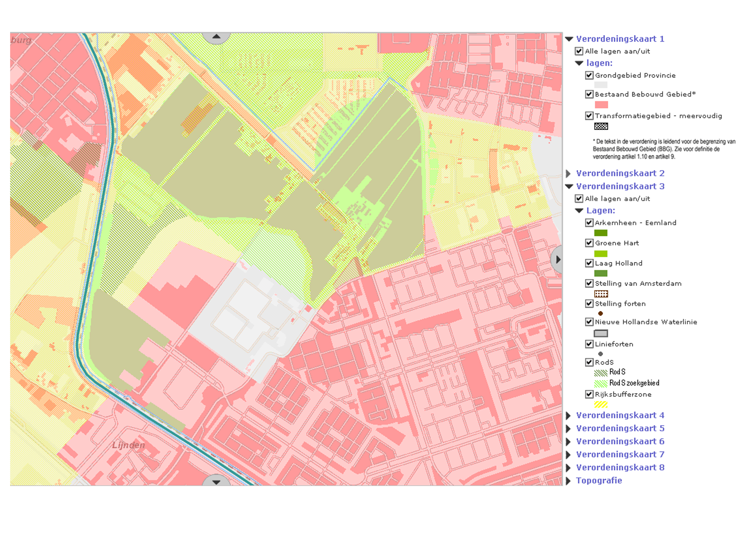Click the Verordeningskaart 8 heading link

tap(620, 468)
